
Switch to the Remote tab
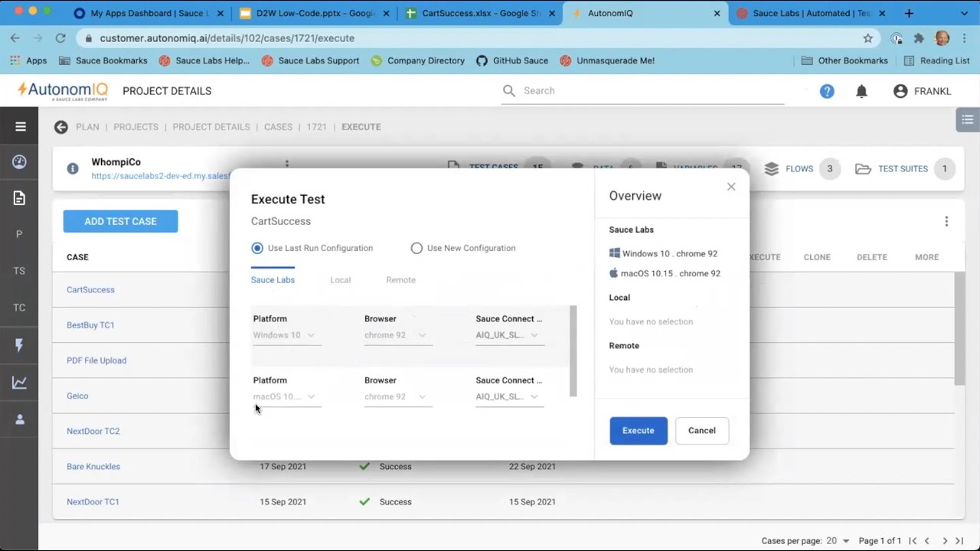[400, 280]
